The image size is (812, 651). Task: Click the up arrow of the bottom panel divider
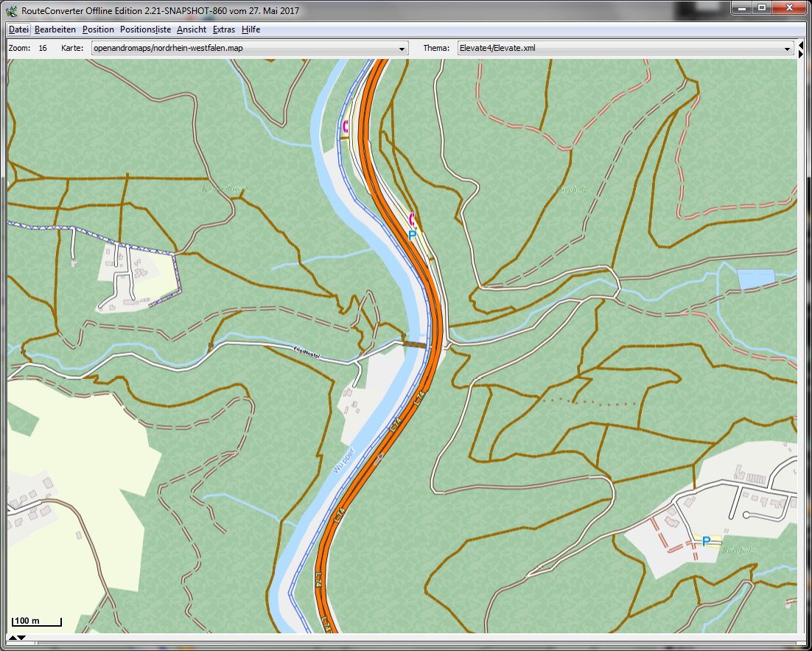coord(13,637)
